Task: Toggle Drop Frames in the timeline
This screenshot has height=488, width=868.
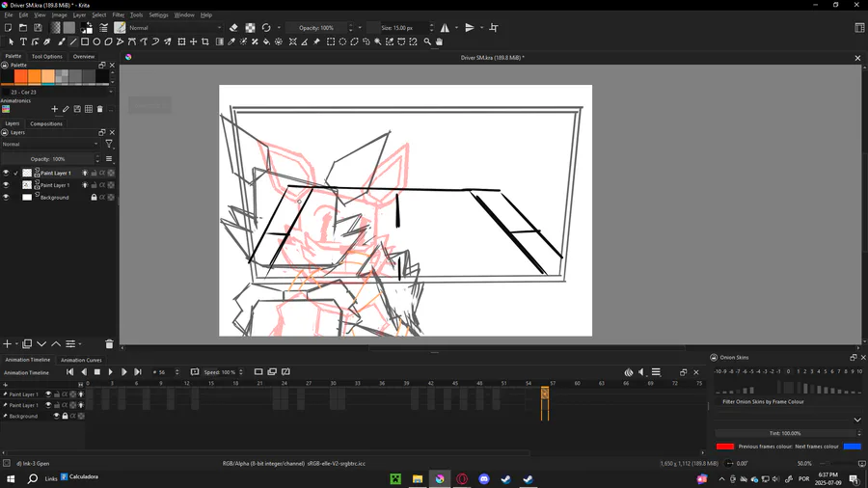Action: click(194, 372)
